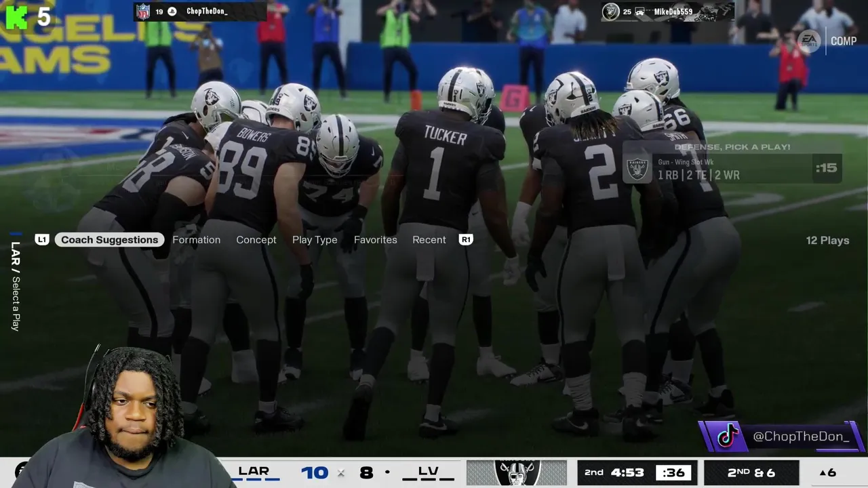Click the DEFENSE, PICK A PLAY! prompt
The width and height of the screenshot is (868, 488).
click(x=732, y=147)
